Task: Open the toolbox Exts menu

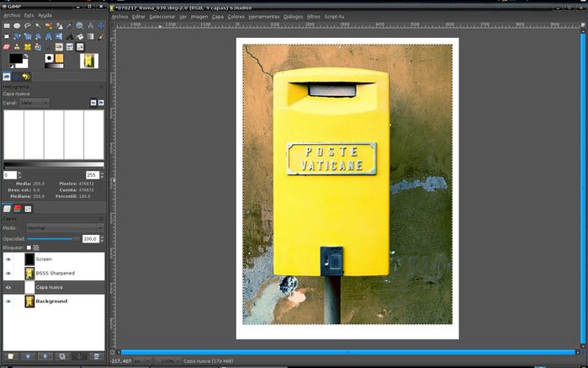Action: click(29, 15)
